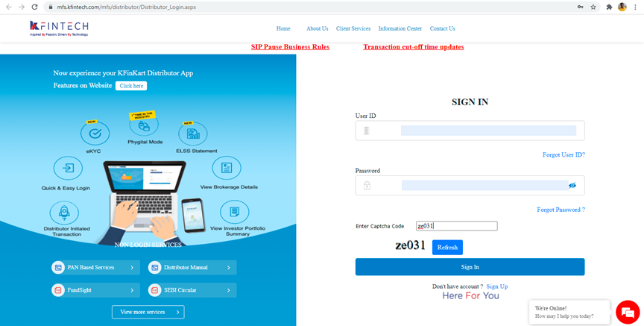Open the Client Services menu
The image size is (644, 326).
click(353, 29)
